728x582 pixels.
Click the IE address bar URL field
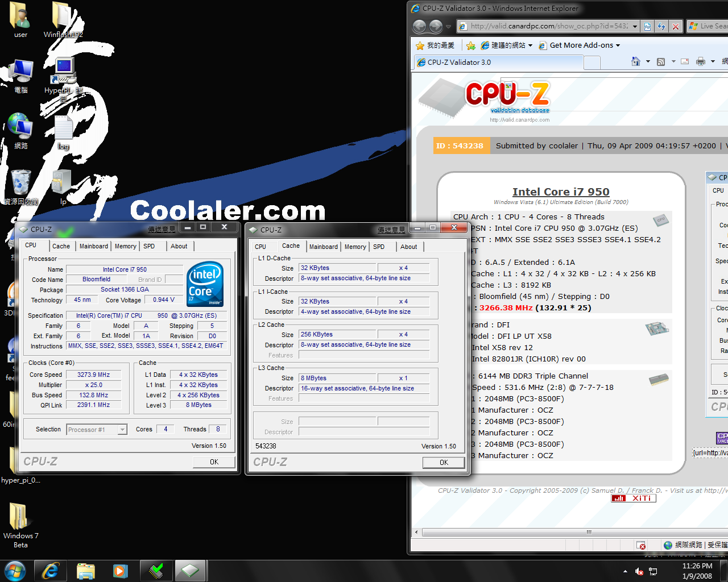549,26
